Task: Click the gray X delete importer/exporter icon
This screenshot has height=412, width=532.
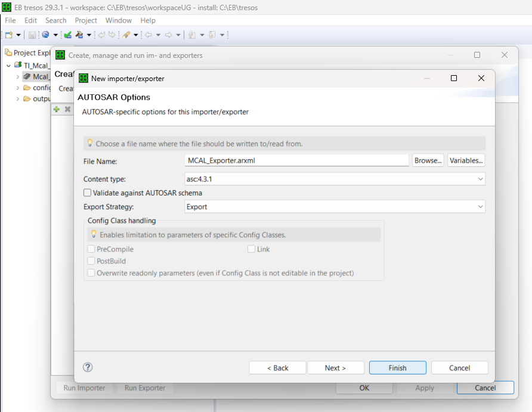Action: click(67, 110)
